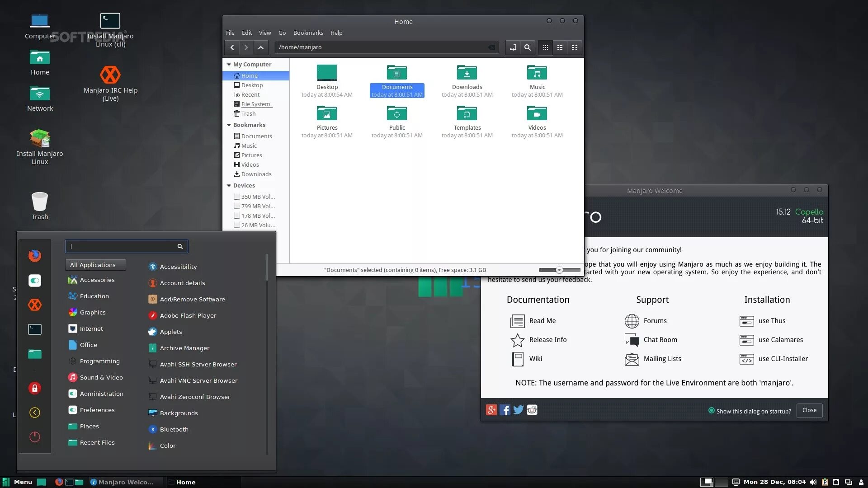The height and width of the screenshot is (488, 868).
Task: Click the lock screen icon in menu
Action: (x=35, y=388)
